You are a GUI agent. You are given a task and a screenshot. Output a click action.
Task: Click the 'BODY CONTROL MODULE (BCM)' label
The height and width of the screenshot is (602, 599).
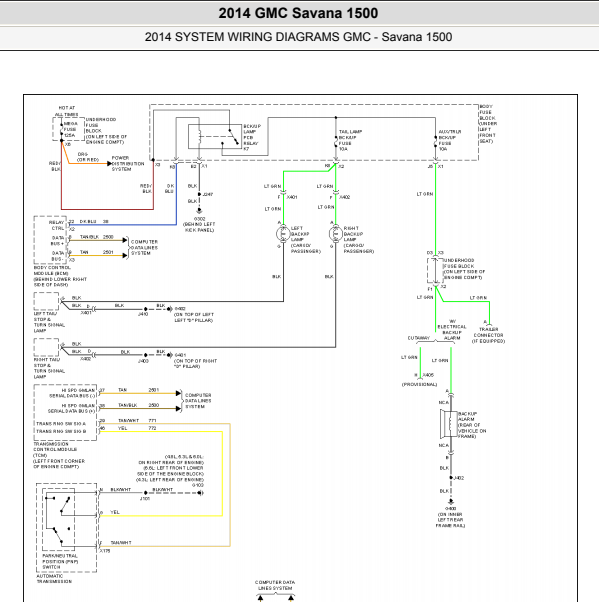[x=52, y=270]
